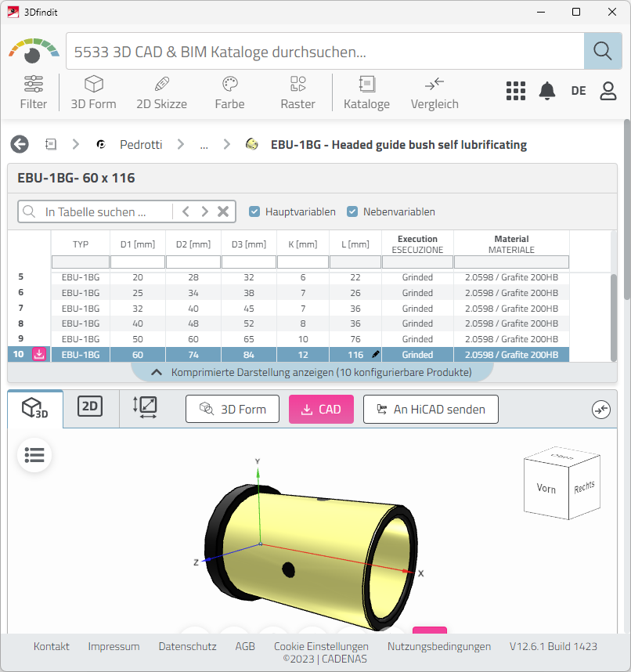Open Nutzungsbedingungen footer link

[x=439, y=646]
